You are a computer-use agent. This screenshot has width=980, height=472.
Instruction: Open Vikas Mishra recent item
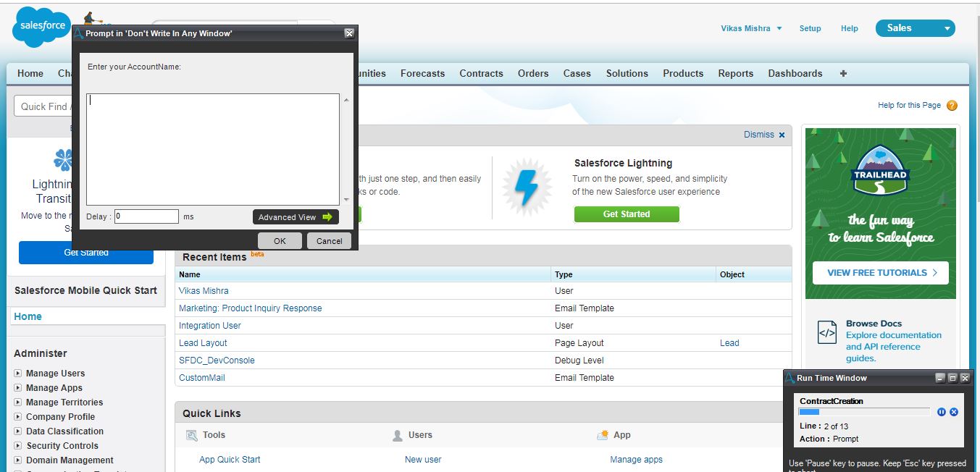[x=204, y=291]
